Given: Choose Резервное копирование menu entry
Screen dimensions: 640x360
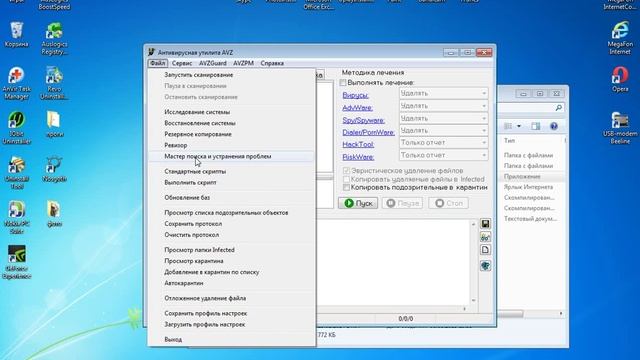Looking at the screenshot, I should tap(231, 134).
